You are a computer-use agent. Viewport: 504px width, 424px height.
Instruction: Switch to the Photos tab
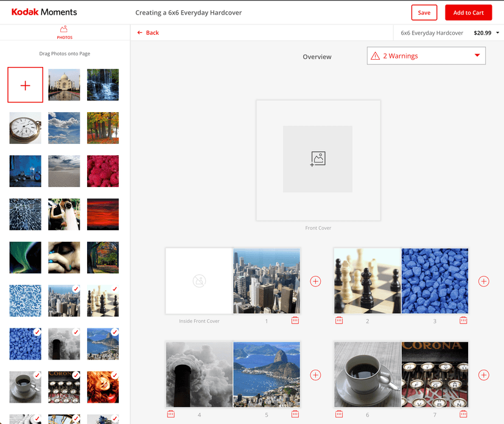point(65,32)
